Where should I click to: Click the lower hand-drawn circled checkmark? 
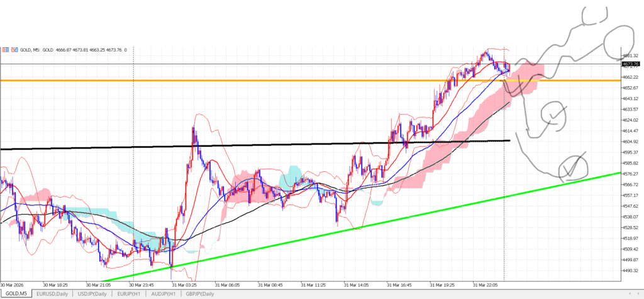click(572, 167)
